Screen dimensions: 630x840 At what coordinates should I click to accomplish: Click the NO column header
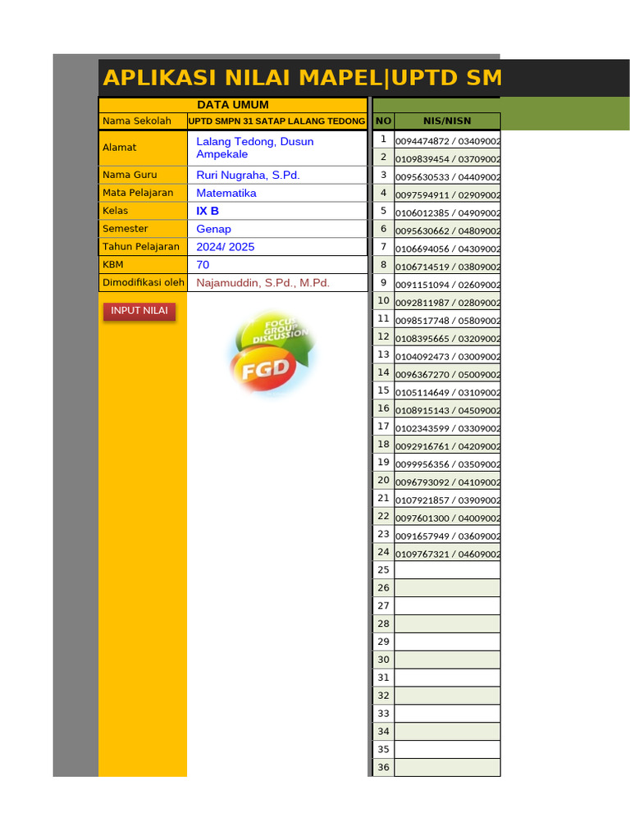tap(383, 121)
